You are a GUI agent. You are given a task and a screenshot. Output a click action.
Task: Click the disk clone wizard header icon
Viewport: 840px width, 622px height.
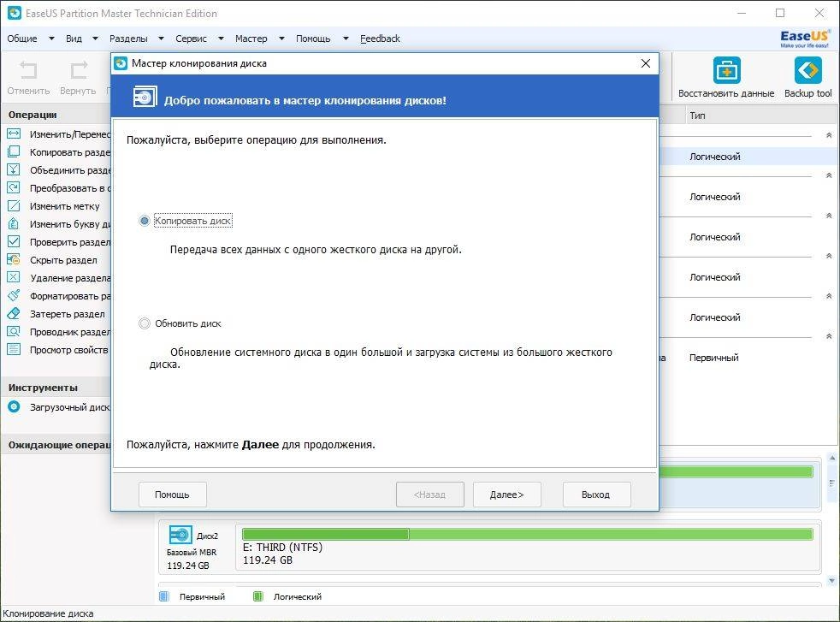[145, 97]
